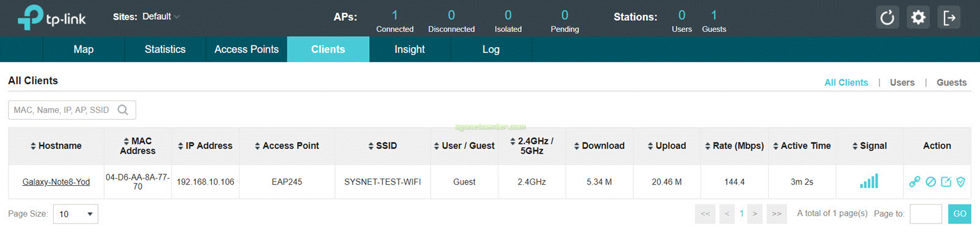Block the Galaxy-Note8-Yod client
This screenshot has width=980, height=251.
tap(930, 182)
